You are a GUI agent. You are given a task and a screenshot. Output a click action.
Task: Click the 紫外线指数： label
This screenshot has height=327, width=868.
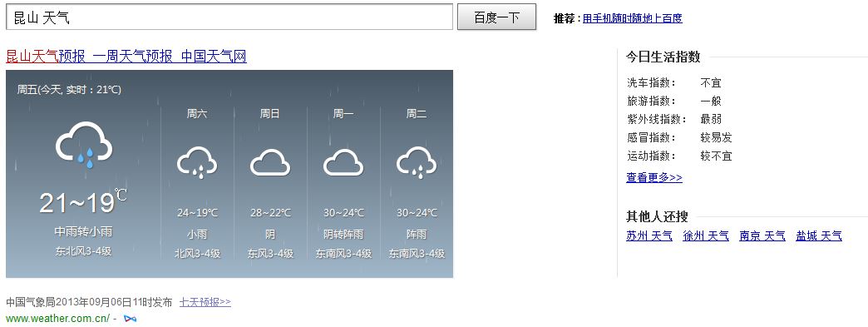click(657, 119)
